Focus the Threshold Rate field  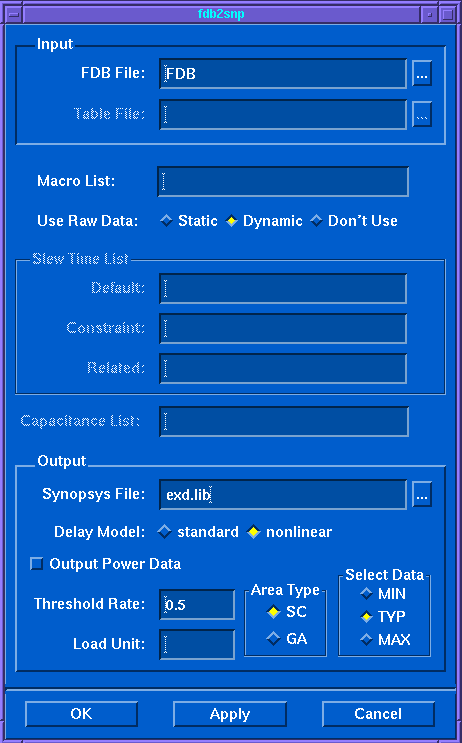pos(197,604)
